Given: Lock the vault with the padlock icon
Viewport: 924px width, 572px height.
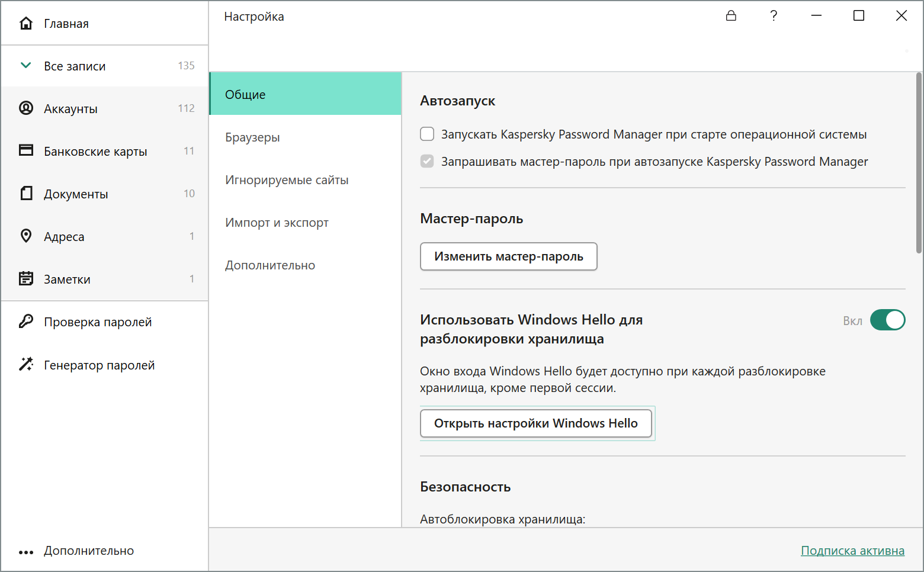Looking at the screenshot, I should [731, 16].
